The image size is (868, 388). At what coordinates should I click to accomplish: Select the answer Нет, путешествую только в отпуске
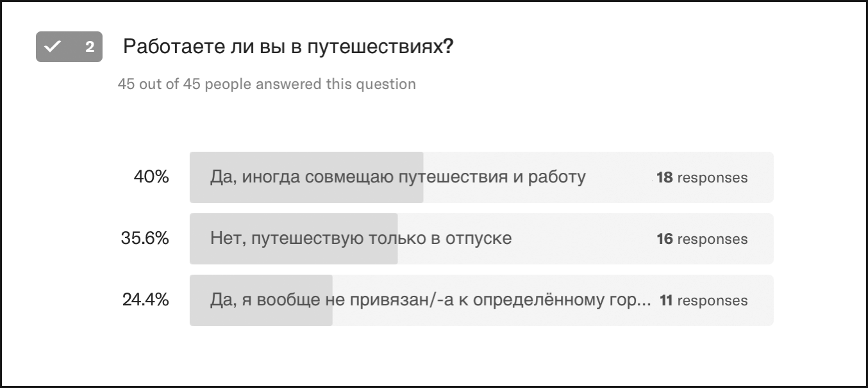[361, 239]
